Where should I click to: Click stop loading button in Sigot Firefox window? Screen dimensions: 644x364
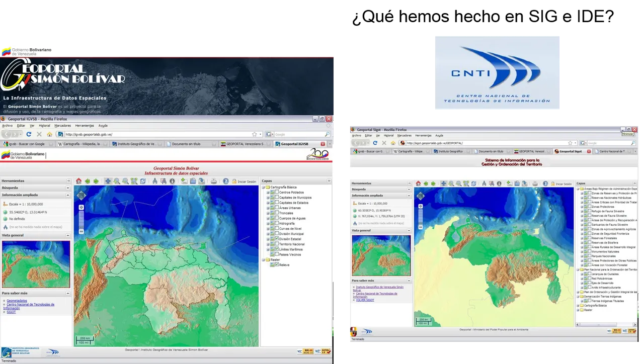[384, 143]
